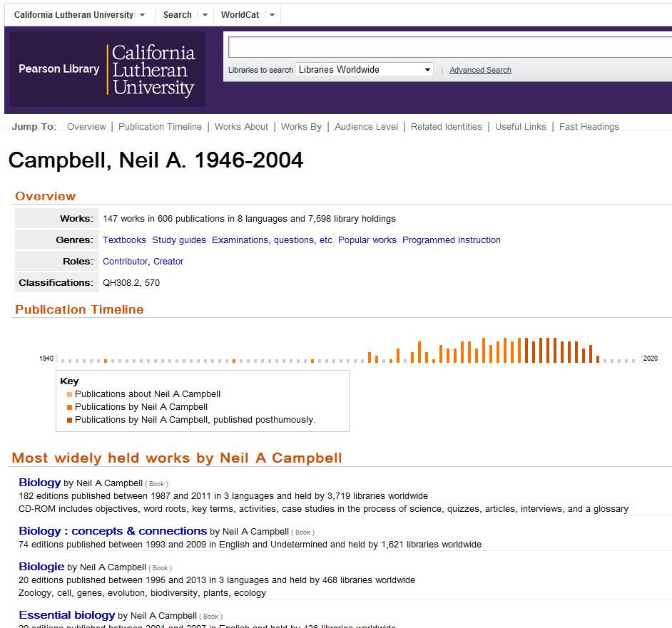Click into the main search input field
The image size is (672, 628).
449,47
